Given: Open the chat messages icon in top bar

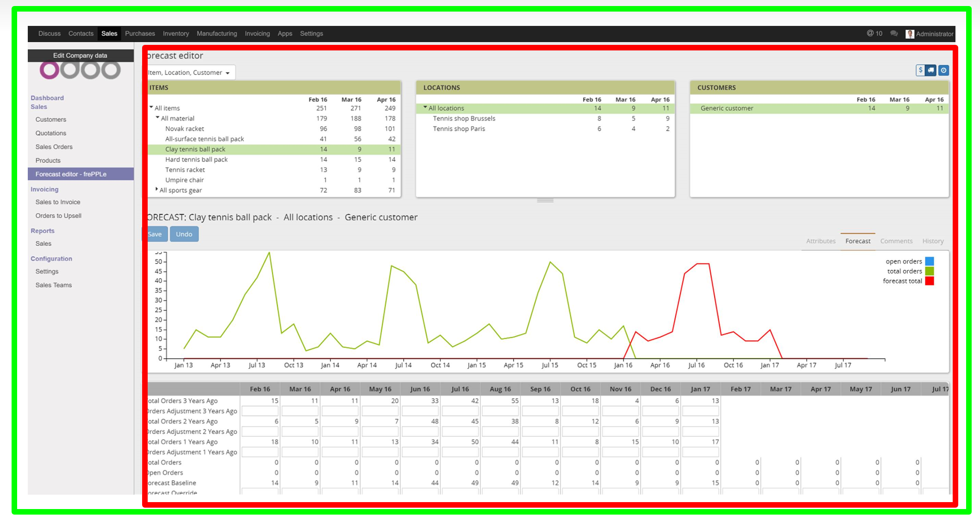Looking at the screenshot, I should click(893, 33).
